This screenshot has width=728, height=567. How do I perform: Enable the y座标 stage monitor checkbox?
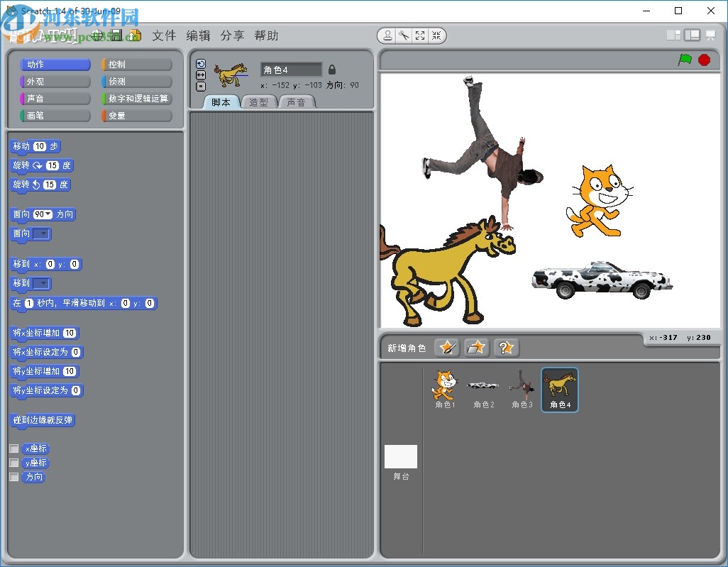tap(13, 463)
